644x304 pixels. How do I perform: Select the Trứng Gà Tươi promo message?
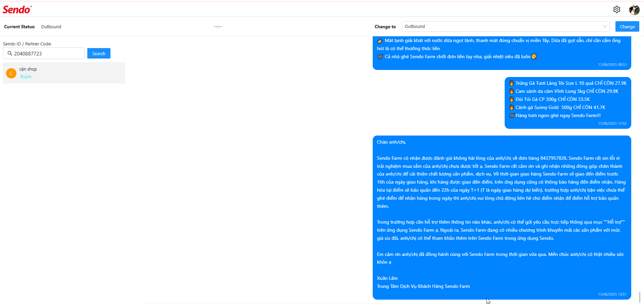pyautogui.click(x=568, y=103)
